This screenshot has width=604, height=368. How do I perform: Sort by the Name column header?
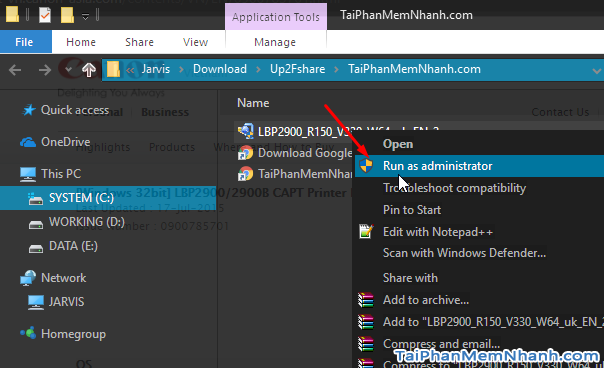tap(253, 103)
